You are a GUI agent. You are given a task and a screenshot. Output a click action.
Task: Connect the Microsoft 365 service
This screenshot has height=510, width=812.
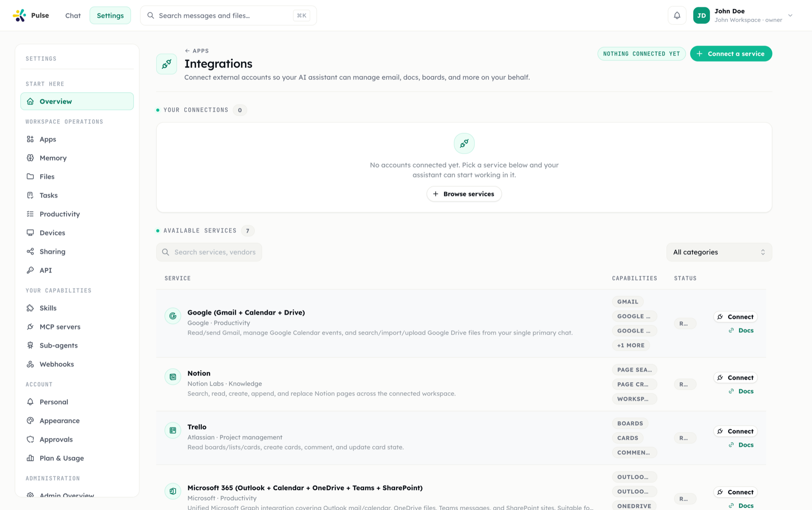coord(735,492)
